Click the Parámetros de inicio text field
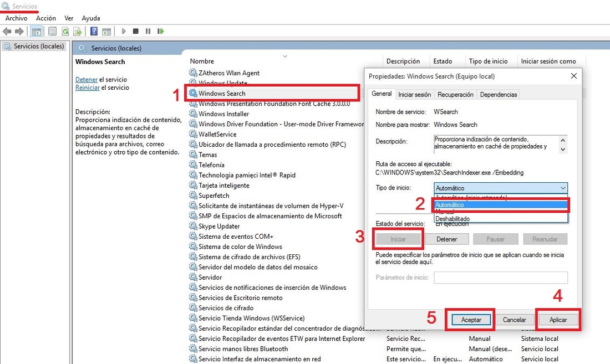 click(x=501, y=278)
